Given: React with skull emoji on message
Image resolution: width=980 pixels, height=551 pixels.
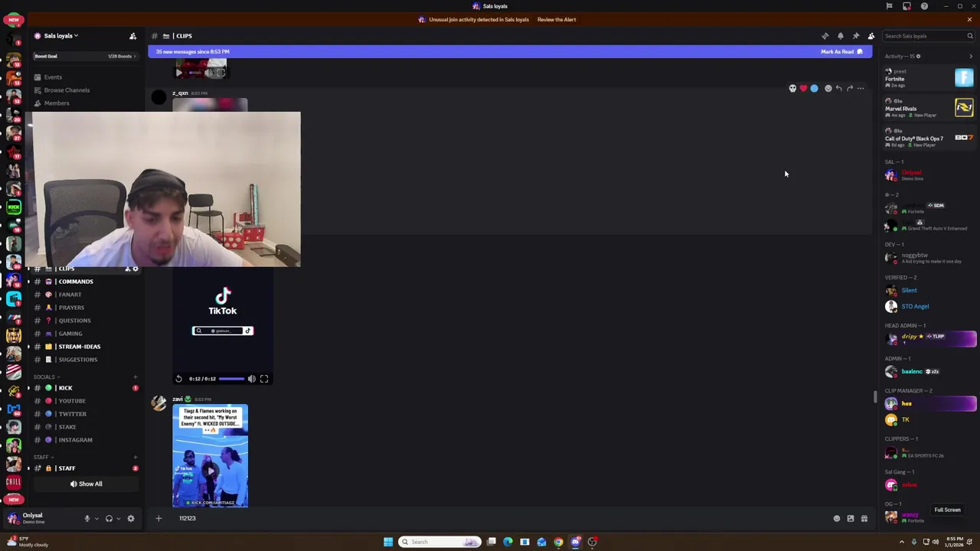Looking at the screenshot, I should (792, 89).
